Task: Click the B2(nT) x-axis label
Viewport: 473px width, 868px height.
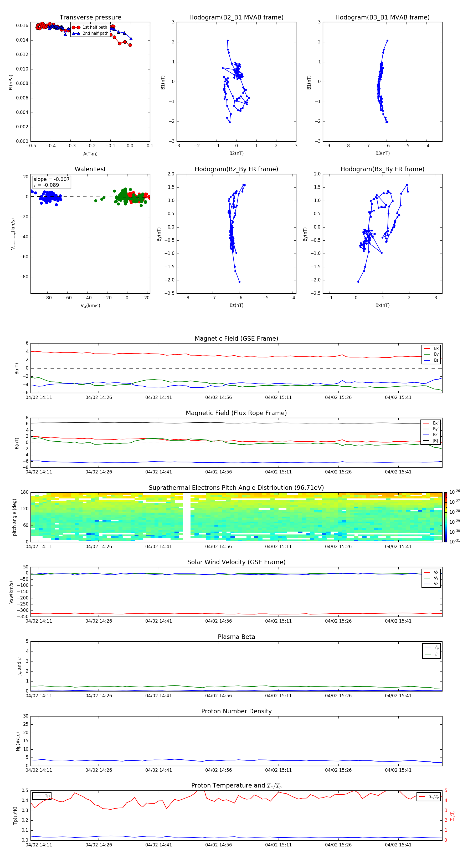Action: coord(236,153)
